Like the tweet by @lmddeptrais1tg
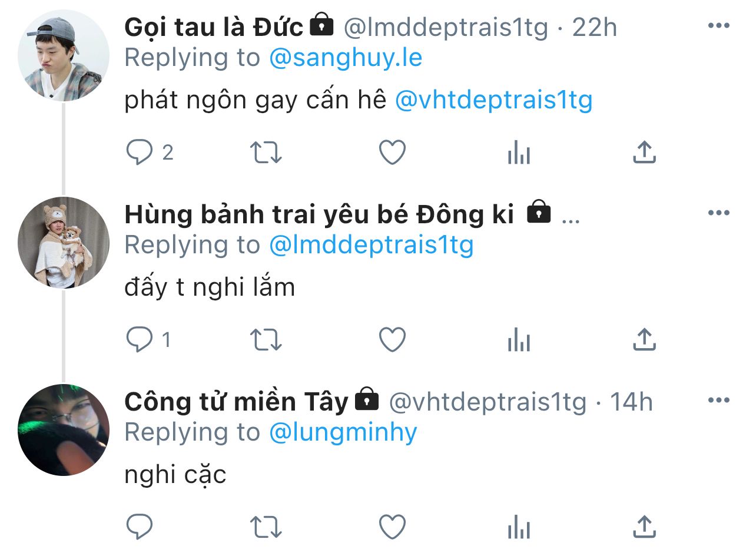The image size is (756, 549). pyautogui.click(x=392, y=153)
